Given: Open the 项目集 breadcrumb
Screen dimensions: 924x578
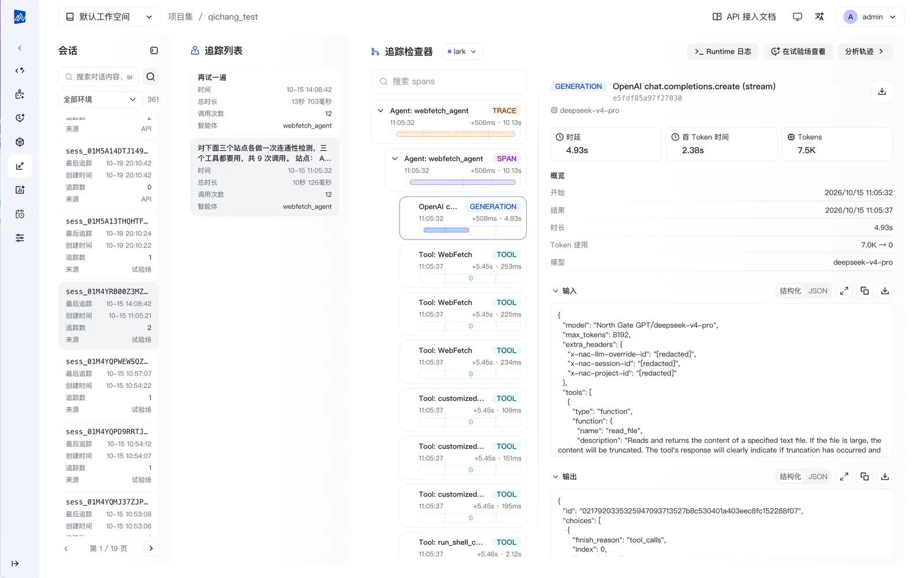Looking at the screenshot, I should [180, 17].
